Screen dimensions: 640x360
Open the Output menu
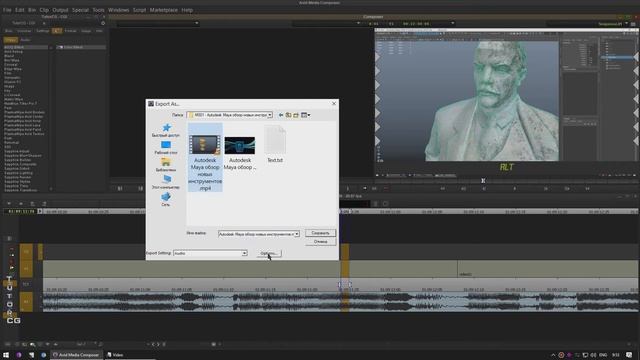click(60, 10)
